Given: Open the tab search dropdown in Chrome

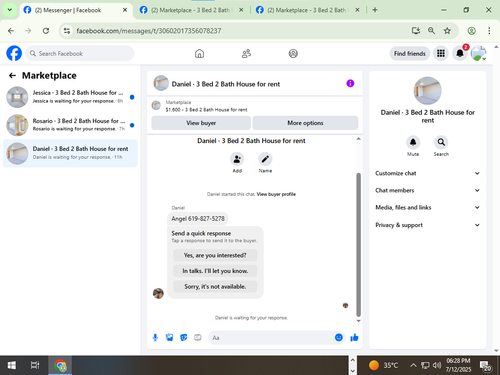Looking at the screenshot, I should 10,10.
